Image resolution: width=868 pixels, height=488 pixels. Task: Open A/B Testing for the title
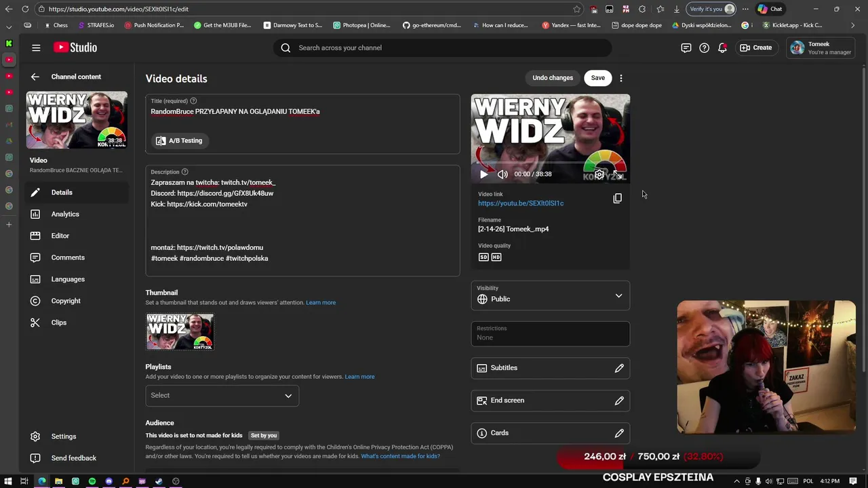coord(179,140)
